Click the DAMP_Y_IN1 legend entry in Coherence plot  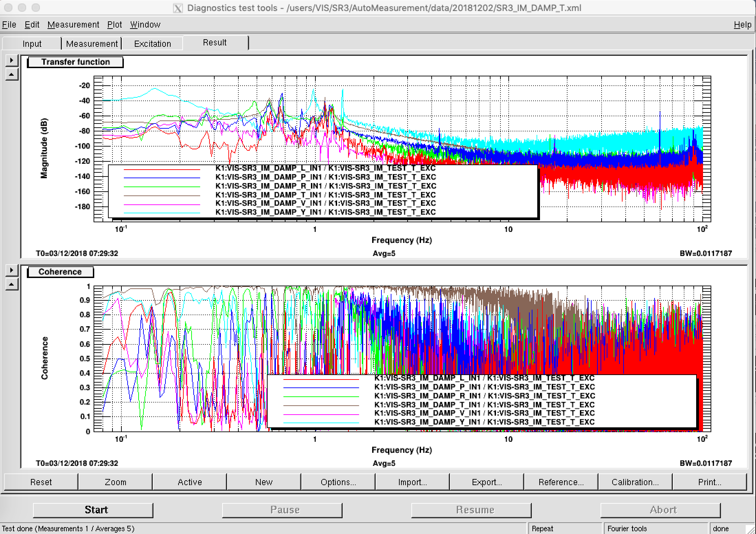tap(484, 422)
